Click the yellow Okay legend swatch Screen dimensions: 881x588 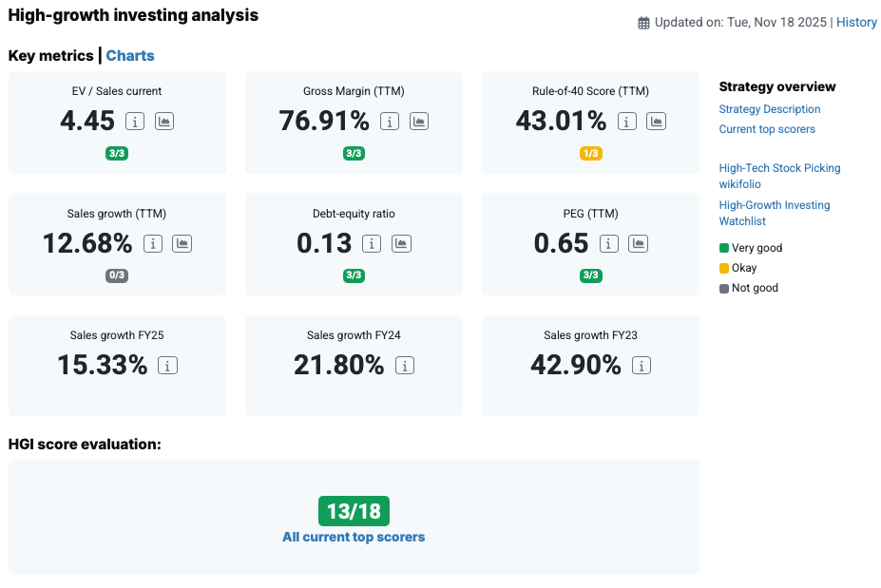724,268
